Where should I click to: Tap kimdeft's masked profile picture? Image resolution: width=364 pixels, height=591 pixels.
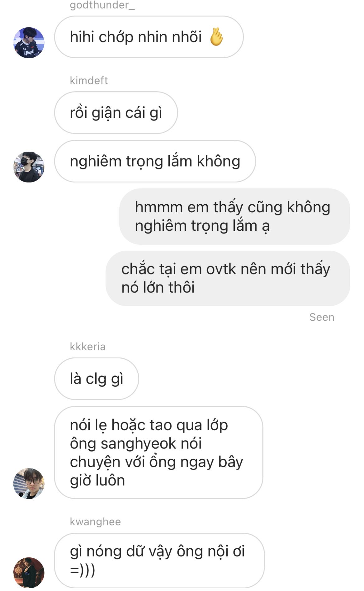[x=29, y=167]
